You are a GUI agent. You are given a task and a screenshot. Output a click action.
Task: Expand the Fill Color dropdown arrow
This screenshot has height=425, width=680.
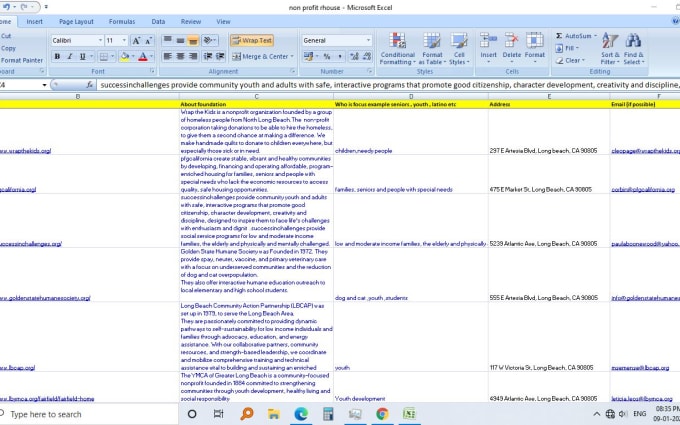click(x=133, y=56)
